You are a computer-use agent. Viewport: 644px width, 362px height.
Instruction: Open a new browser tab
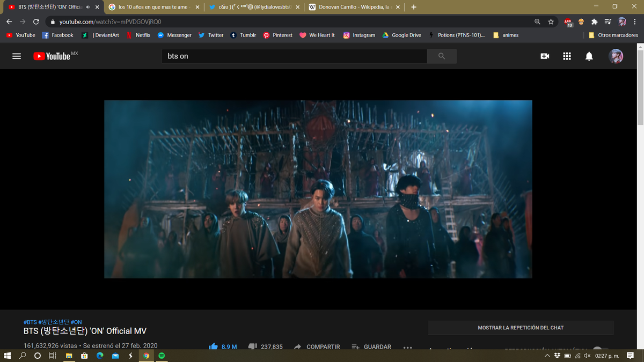pyautogui.click(x=413, y=7)
